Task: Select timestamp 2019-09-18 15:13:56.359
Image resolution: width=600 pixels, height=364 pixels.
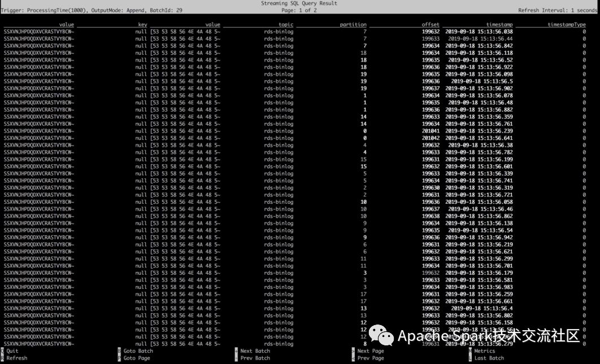Action: 479,117
